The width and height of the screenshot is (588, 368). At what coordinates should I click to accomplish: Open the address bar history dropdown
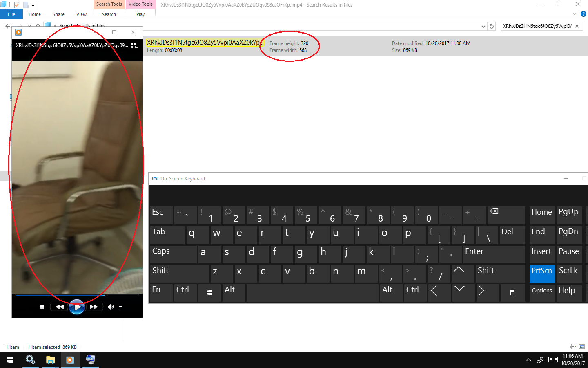tap(483, 25)
